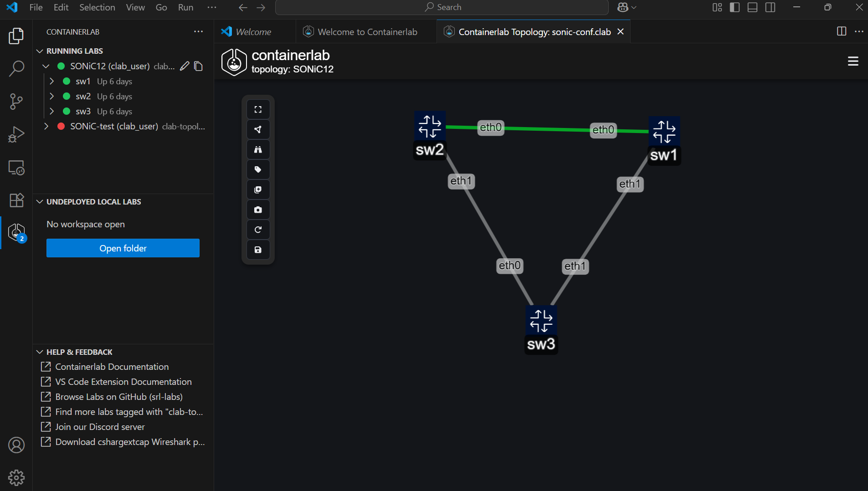
Task: Click the circular-arrow reload topology icon
Action: [x=258, y=230]
